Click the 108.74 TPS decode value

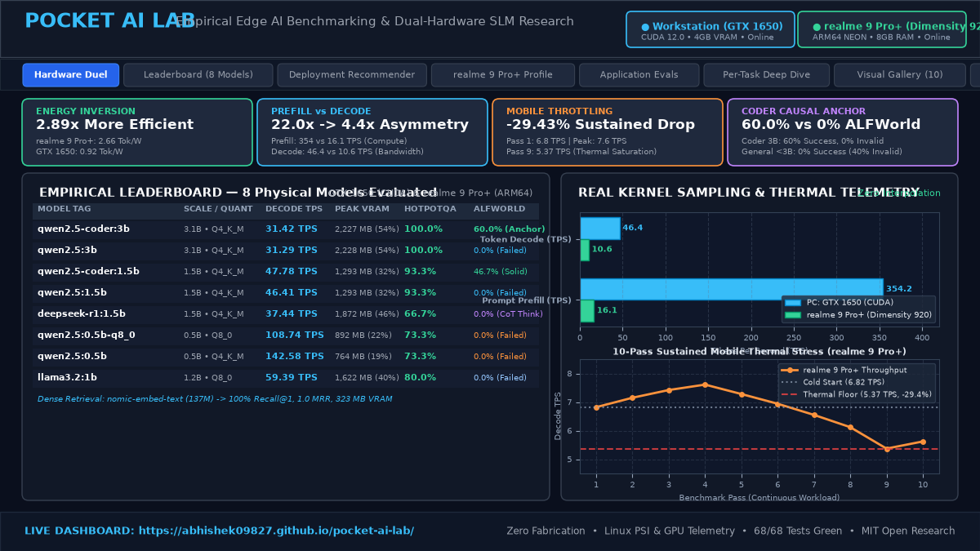coord(295,335)
